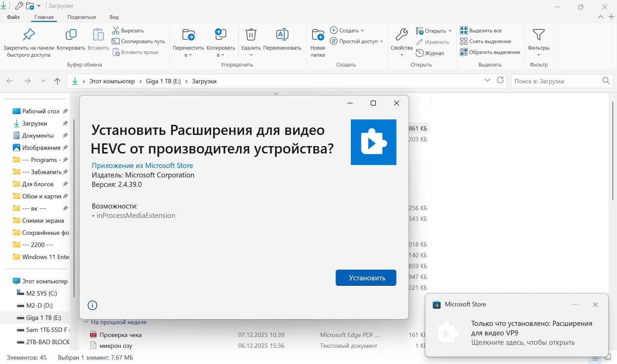Select Giga 1 TB (E:) drive in sidebar

point(43,318)
